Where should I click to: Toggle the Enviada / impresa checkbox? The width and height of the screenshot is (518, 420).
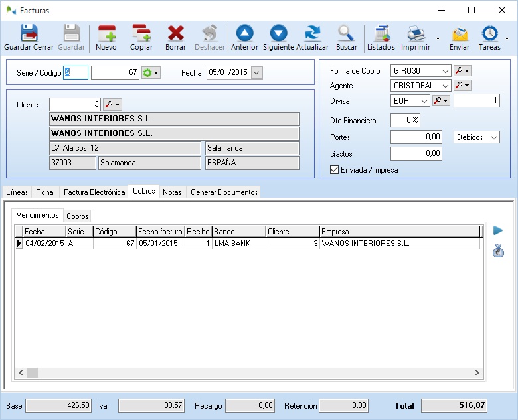335,170
